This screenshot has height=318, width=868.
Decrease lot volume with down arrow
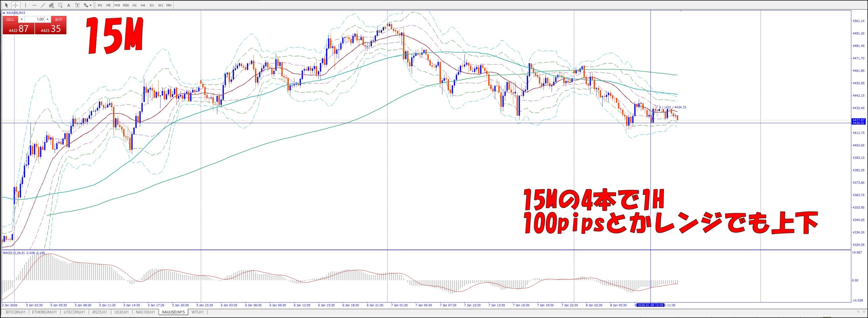tap(22, 19)
